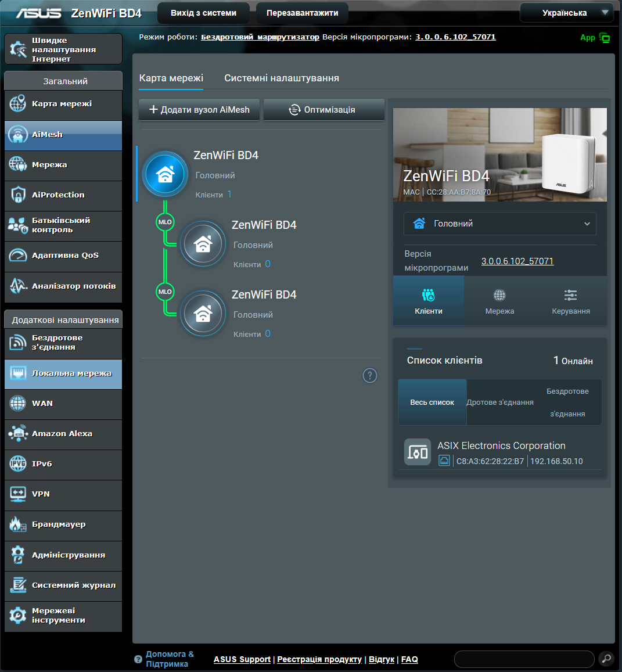Open the ASIX Electronics client device icon
Screen dimensions: 622x672
tap(418, 452)
